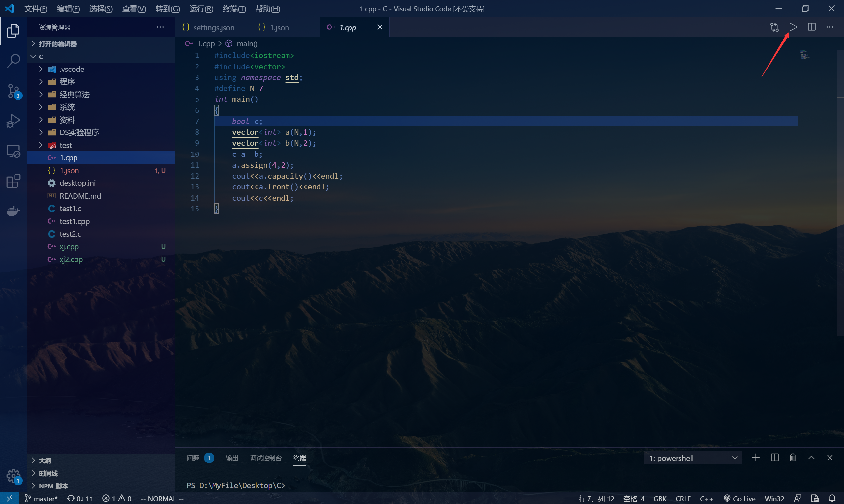Image resolution: width=844 pixels, height=504 pixels.
Task: Open the Manage gear icon
Action: pos(13,476)
